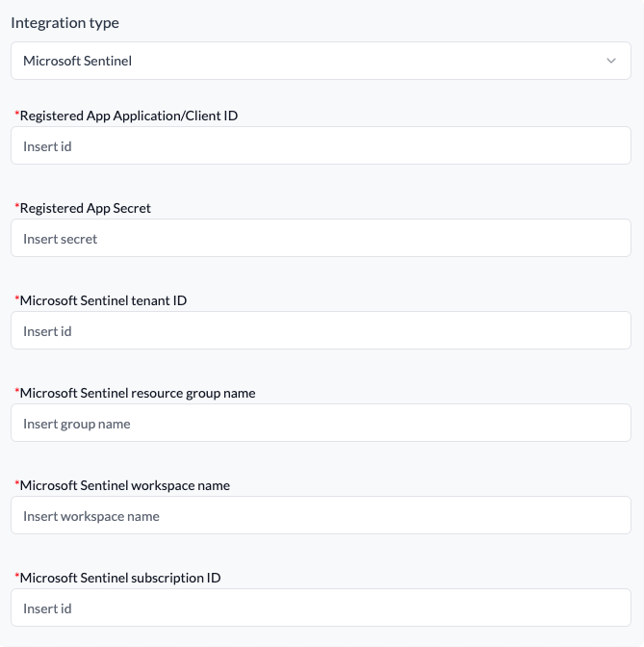
Task: Click the 'Microsoft Sentinel resource group name' label
Action: point(138,393)
